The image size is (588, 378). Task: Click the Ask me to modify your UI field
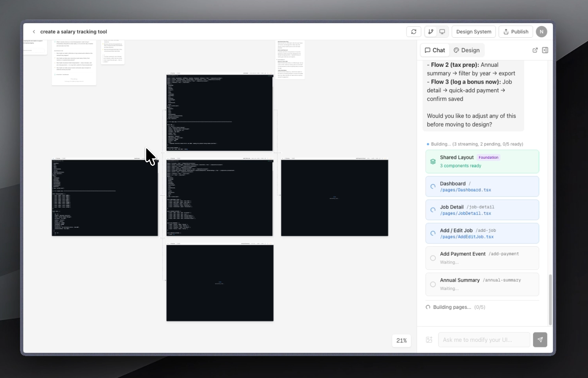coord(484,339)
